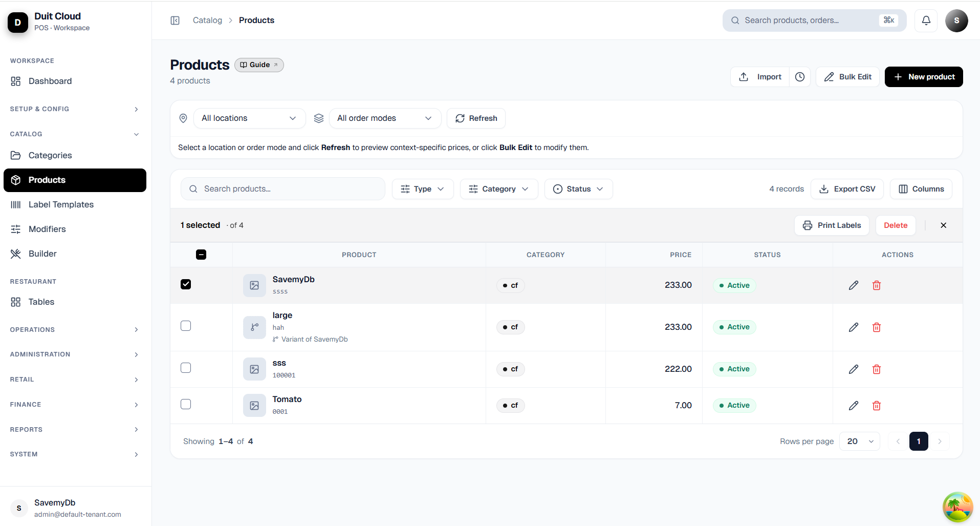Click the Export CSV button

click(847, 189)
